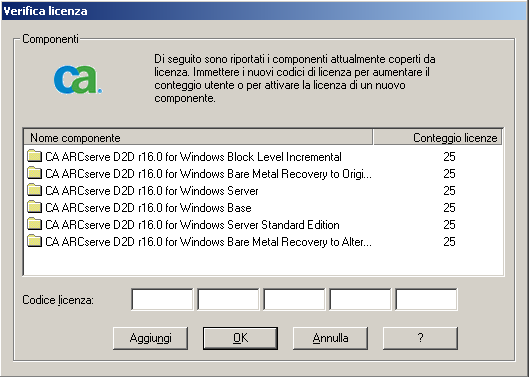Open help with the ? button

coord(420,338)
